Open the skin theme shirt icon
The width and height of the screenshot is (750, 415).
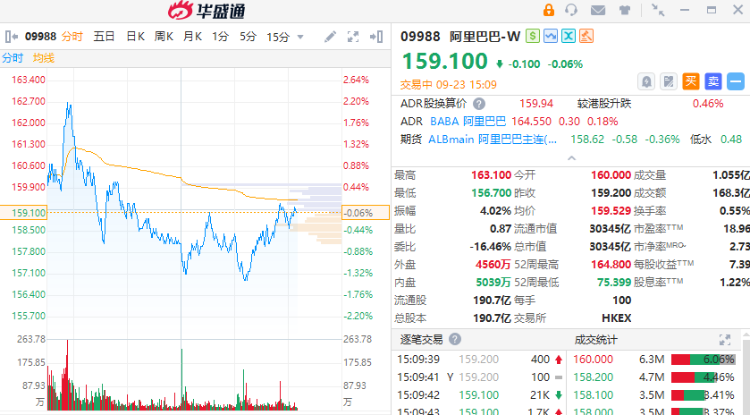[x=624, y=10]
